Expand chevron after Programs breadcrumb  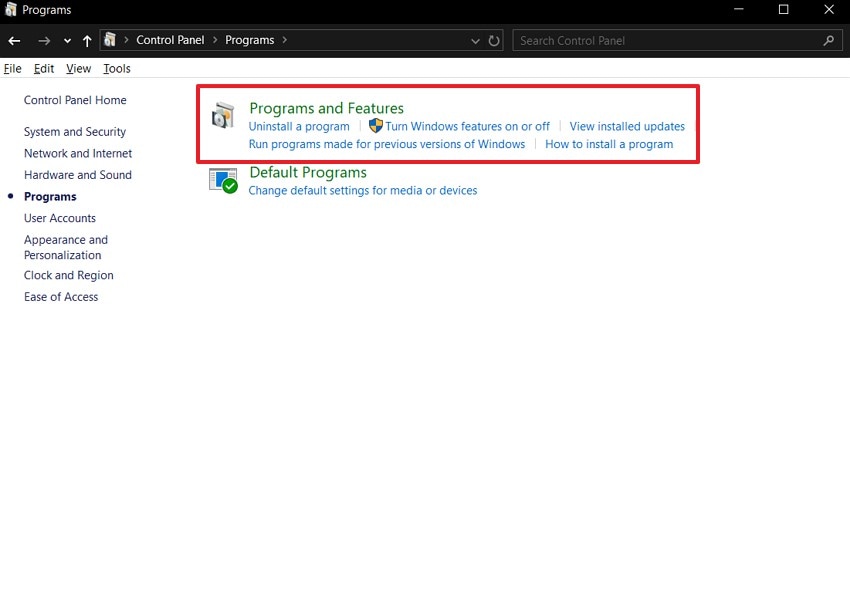[285, 40]
